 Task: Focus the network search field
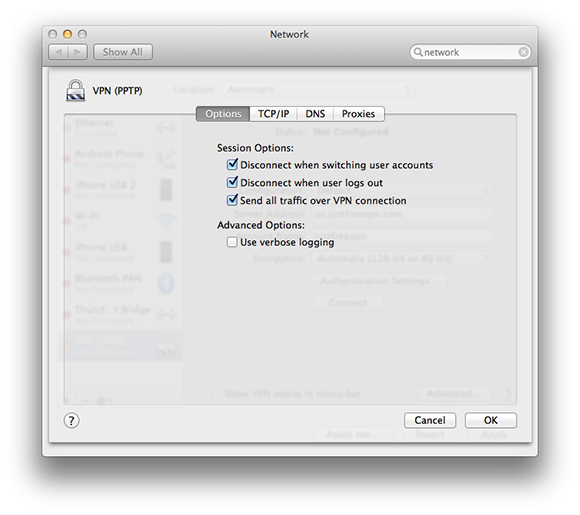click(x=470, y=52)
